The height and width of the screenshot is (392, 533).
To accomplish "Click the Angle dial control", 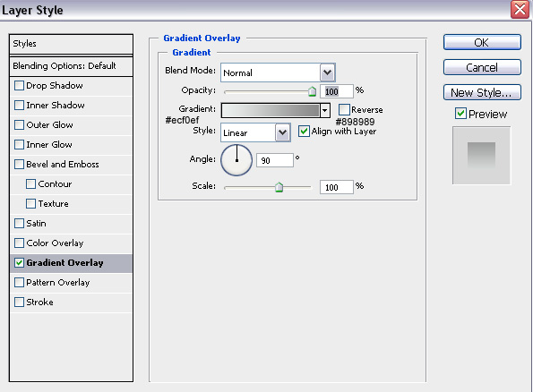I will tap(236, 160).
